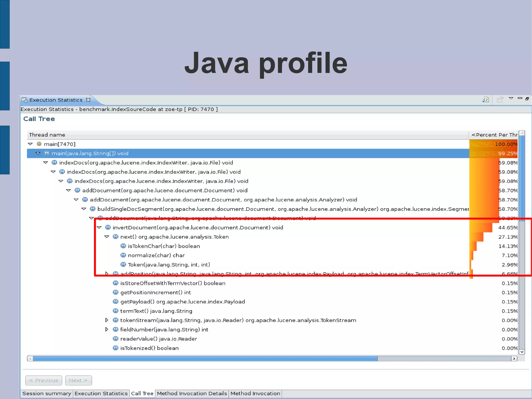Screen dimensions: 532x399
Task: Click the method icon next to getPayload()
Action: click(116, 302)
